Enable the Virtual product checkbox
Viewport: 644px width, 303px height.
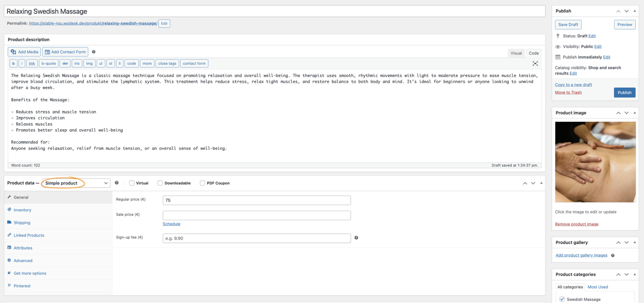(132, 183)
